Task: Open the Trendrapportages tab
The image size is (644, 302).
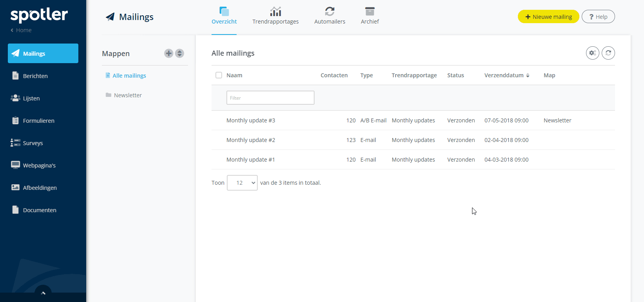Action: tap(275, 16)
